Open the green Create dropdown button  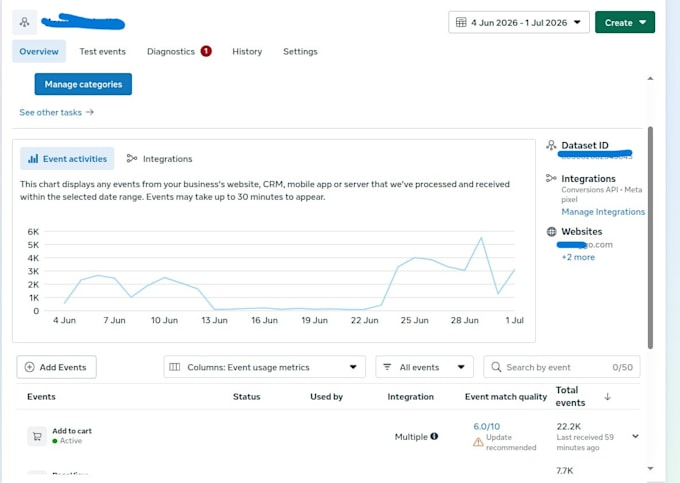click(624, 23)
